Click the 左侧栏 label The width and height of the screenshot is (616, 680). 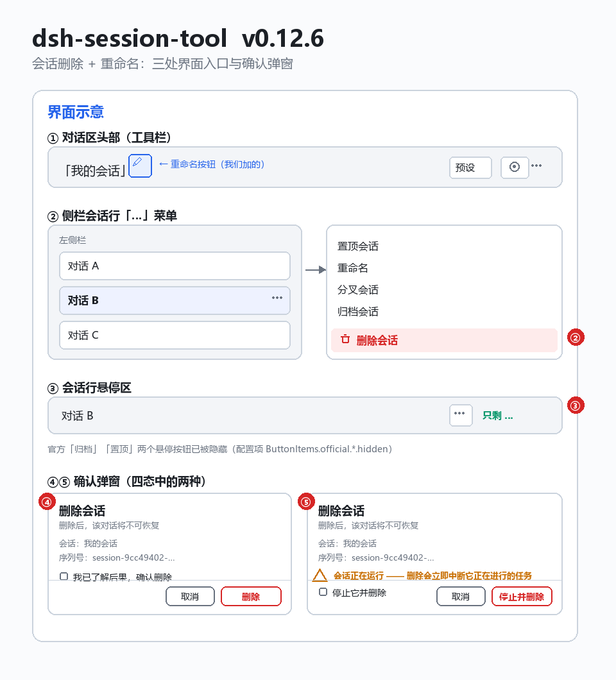73,240
